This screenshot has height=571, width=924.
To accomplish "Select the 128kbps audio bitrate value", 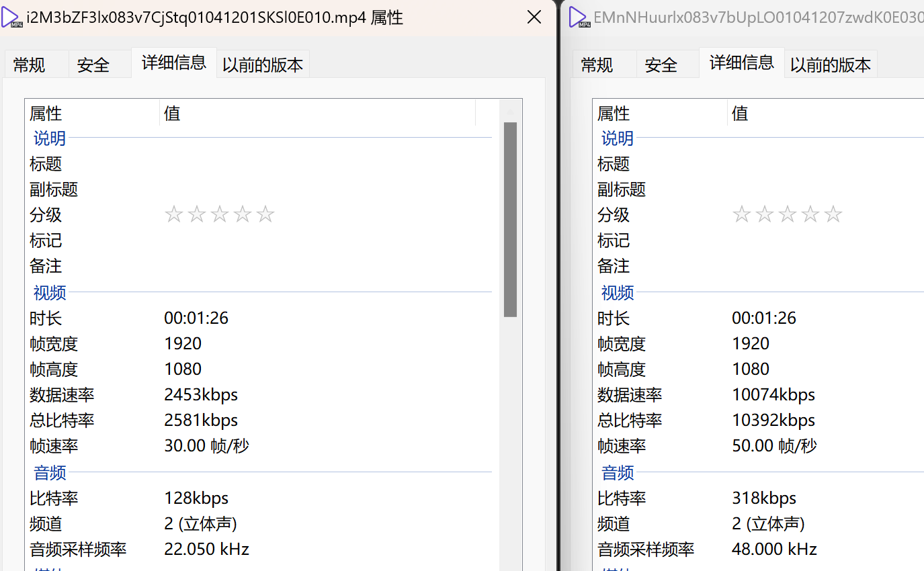I will (x=196, y=498).
